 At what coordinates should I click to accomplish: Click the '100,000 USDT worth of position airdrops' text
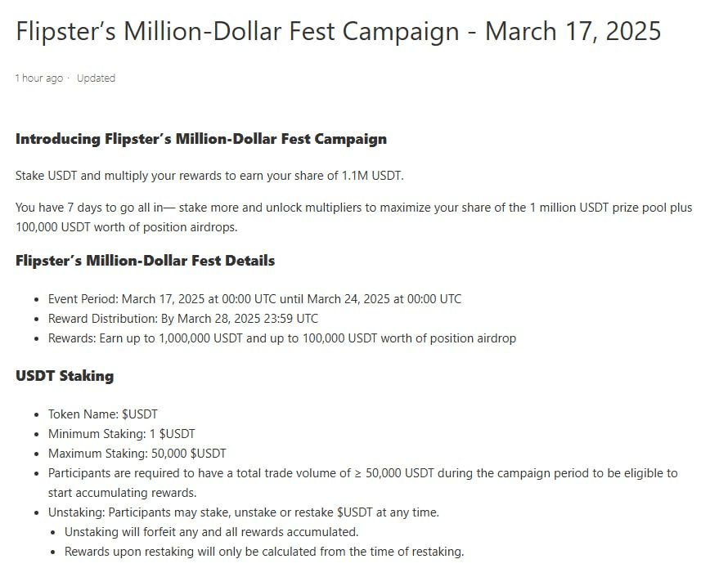pos(126,227)
